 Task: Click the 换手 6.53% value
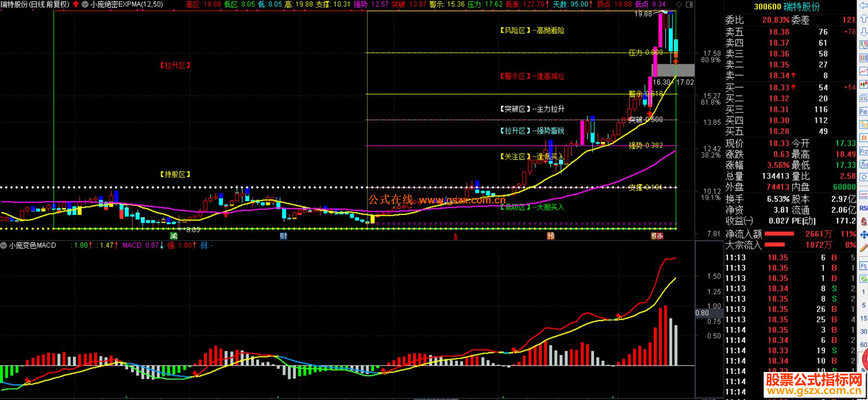click(778, 199)
